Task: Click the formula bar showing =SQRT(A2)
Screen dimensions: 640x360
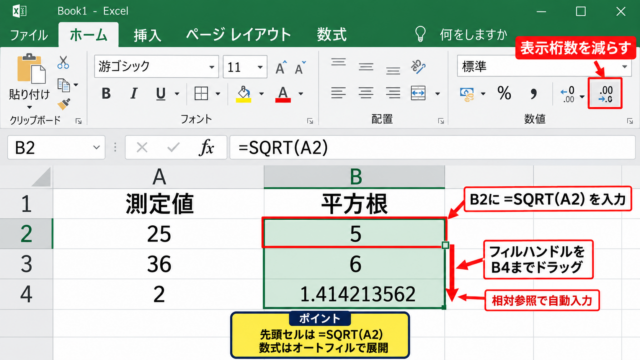Action: click(433, 147)
